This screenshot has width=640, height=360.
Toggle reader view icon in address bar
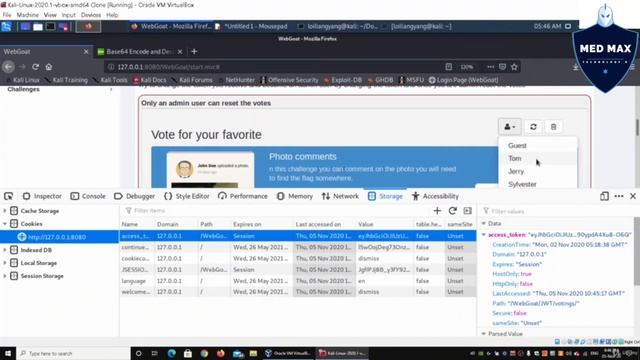[x=449, y=67]
